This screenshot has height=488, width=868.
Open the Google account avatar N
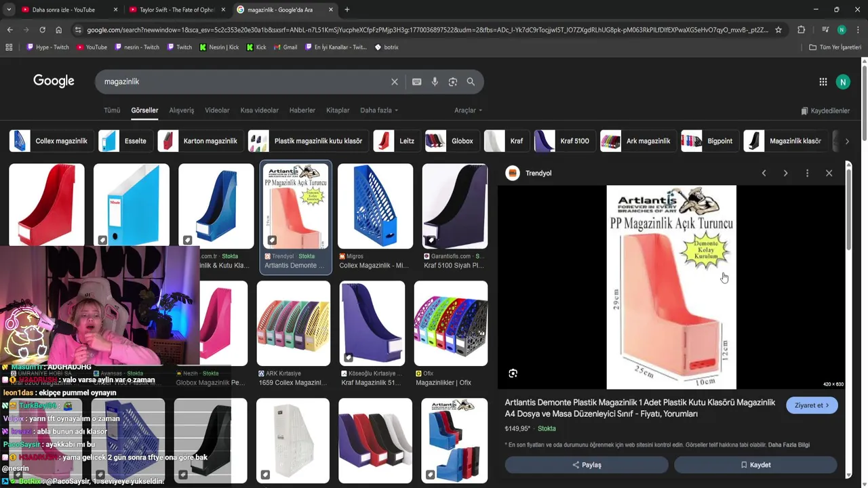[x=842, y=82]
